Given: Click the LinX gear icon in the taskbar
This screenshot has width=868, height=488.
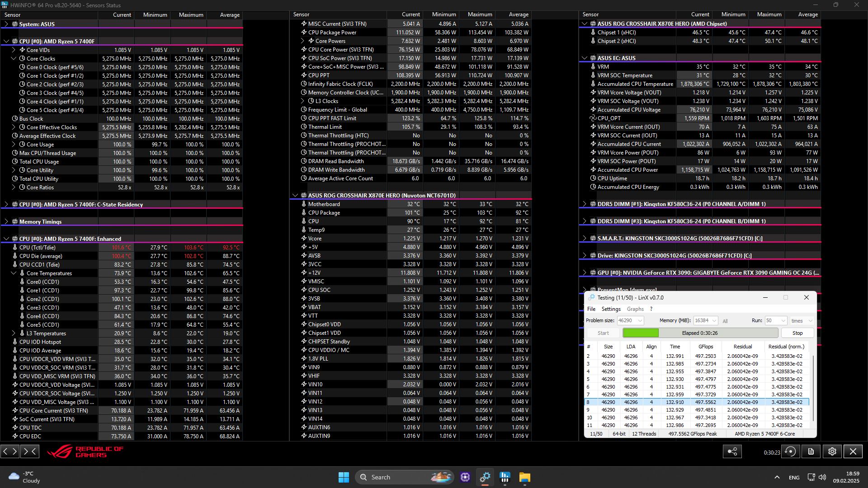Looking at the screenshot, I should (485, 477).
